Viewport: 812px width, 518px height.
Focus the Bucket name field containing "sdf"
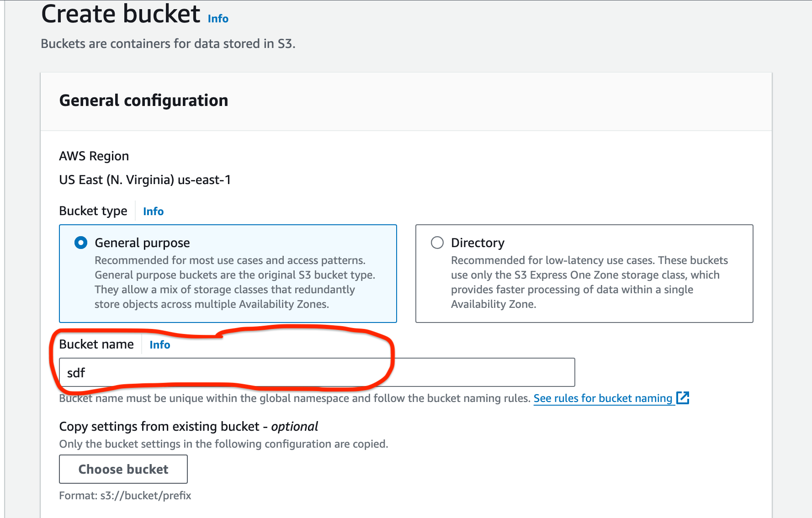point(317,373)
